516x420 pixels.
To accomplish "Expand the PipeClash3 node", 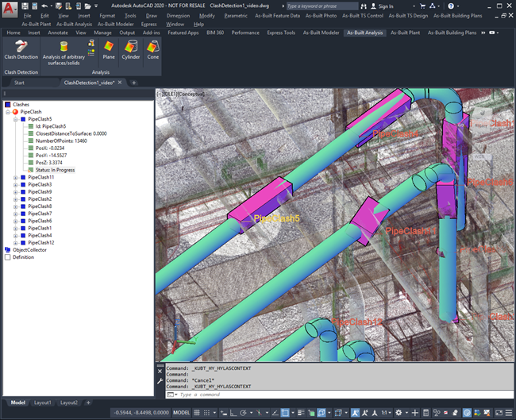I will coord(15,185).
